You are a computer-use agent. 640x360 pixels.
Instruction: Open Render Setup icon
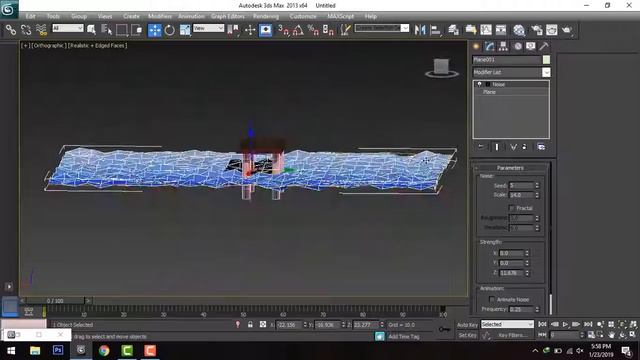coord(537,30)
